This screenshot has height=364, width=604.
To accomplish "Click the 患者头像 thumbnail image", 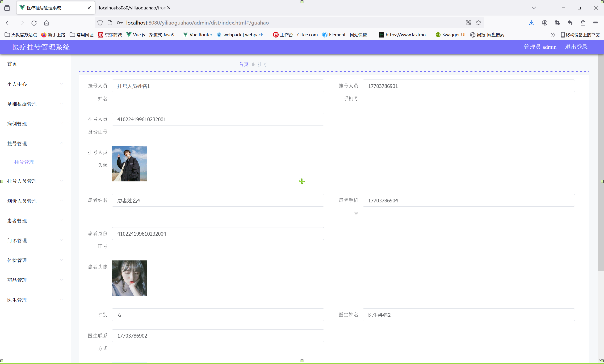I will point(130,278).
